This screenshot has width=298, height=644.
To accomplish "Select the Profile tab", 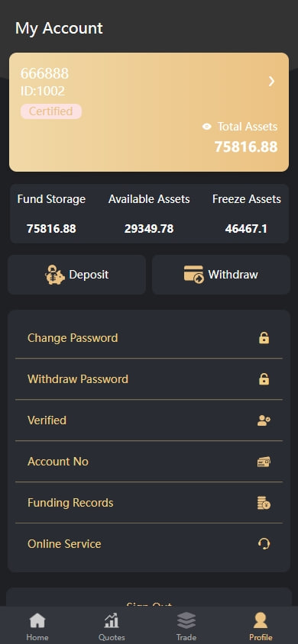I will (261, 626).
